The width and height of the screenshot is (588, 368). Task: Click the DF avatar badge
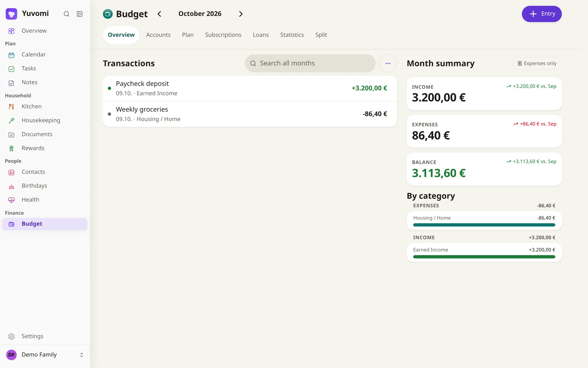pyautogui.click(x=11, y=355)
